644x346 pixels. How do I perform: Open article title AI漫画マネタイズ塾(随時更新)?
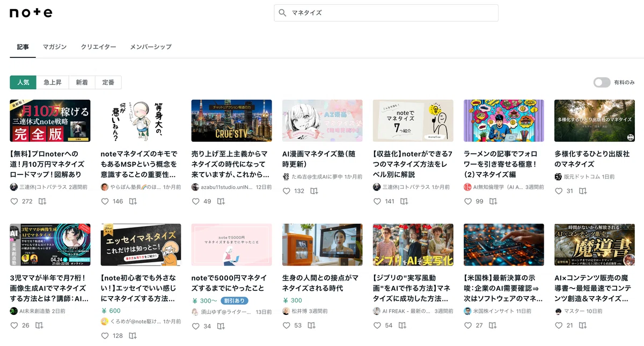click(x=320, y=159)
